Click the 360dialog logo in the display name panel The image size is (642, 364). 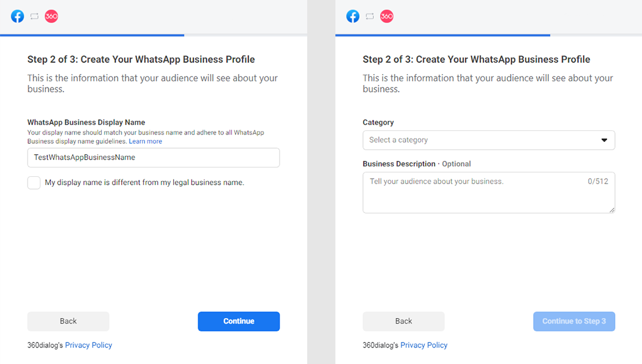coord(51,17)
